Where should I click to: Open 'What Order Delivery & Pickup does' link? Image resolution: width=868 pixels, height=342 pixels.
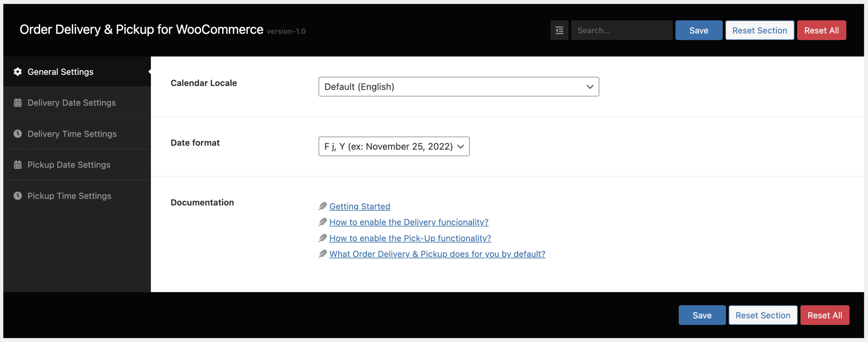[437, 254]
